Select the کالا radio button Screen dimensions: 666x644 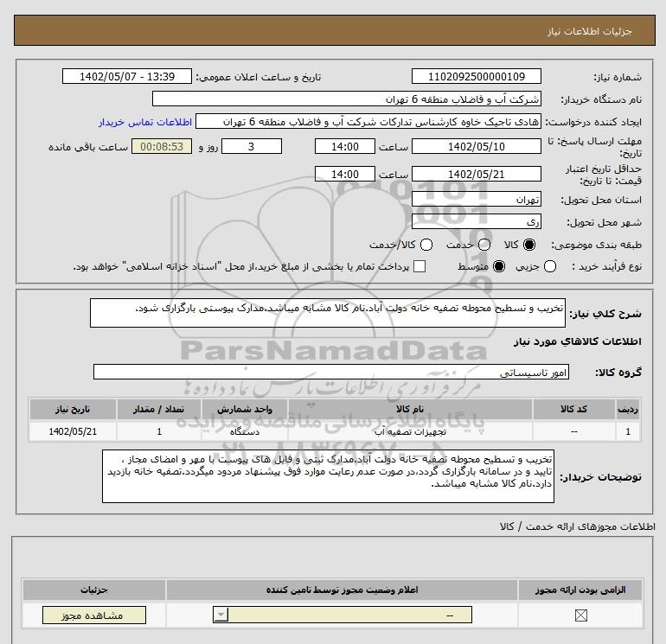(529, 245)
